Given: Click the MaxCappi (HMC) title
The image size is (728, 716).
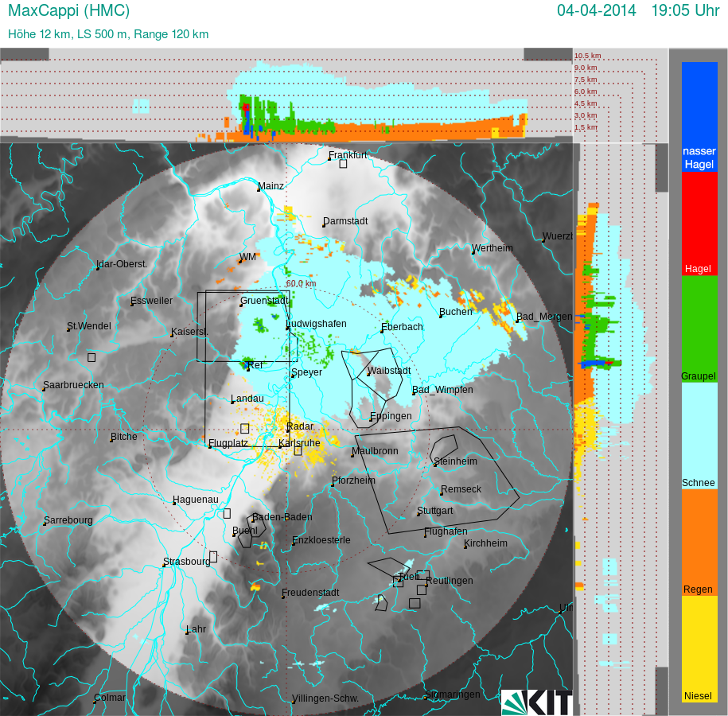Looking at the screenshot, I should coord(68,11).
